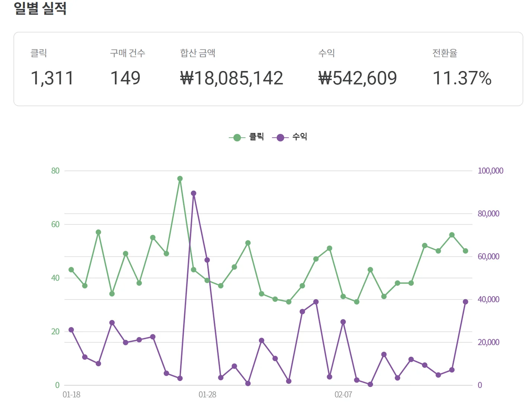Select the 클릭 value 1,311

click(52, 78)
